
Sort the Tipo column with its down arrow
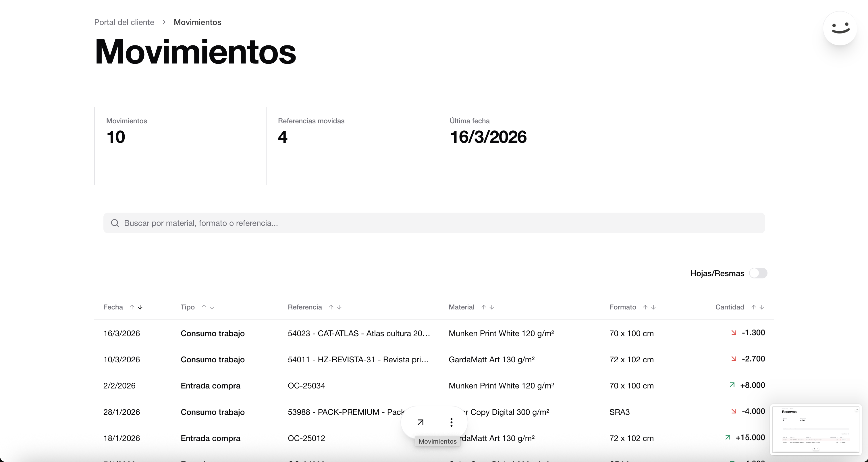point(212,307)
